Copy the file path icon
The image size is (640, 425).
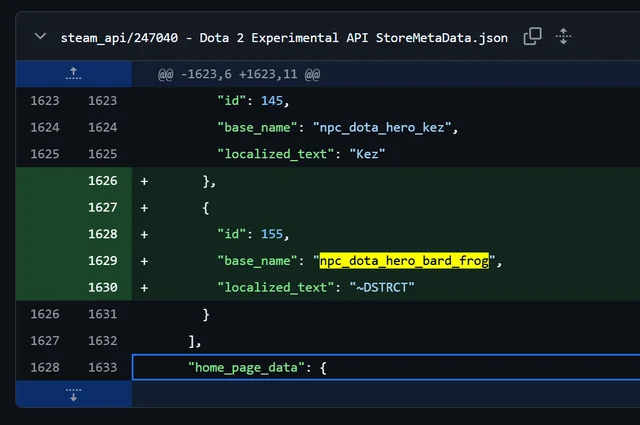tap(532, 36)
